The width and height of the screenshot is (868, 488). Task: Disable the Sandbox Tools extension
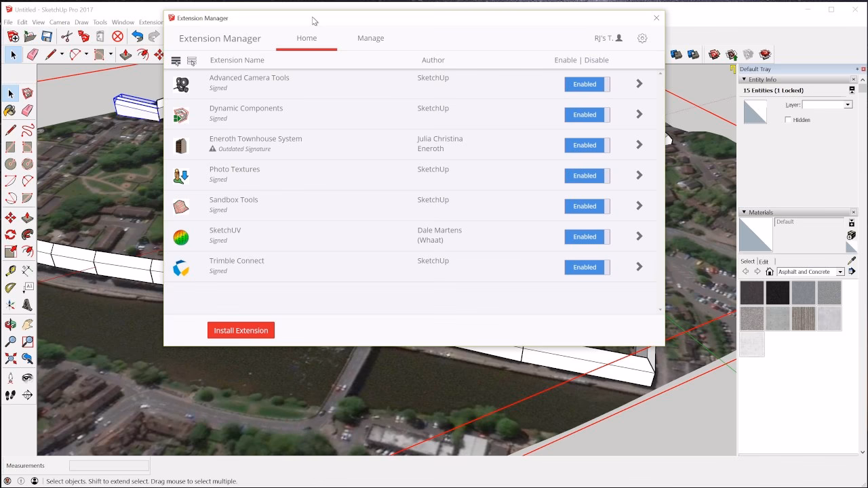click(x=587, y=206)
